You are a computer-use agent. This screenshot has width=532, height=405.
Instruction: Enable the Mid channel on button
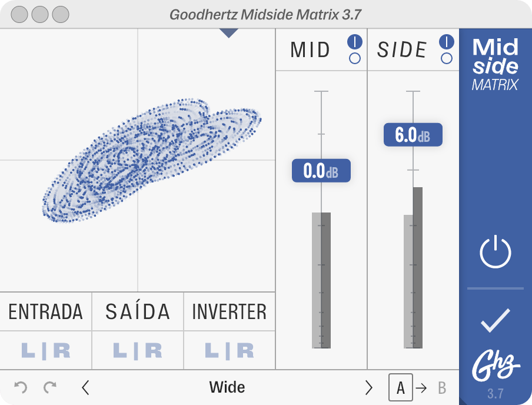pyautogui.click(x=355, y=42)
